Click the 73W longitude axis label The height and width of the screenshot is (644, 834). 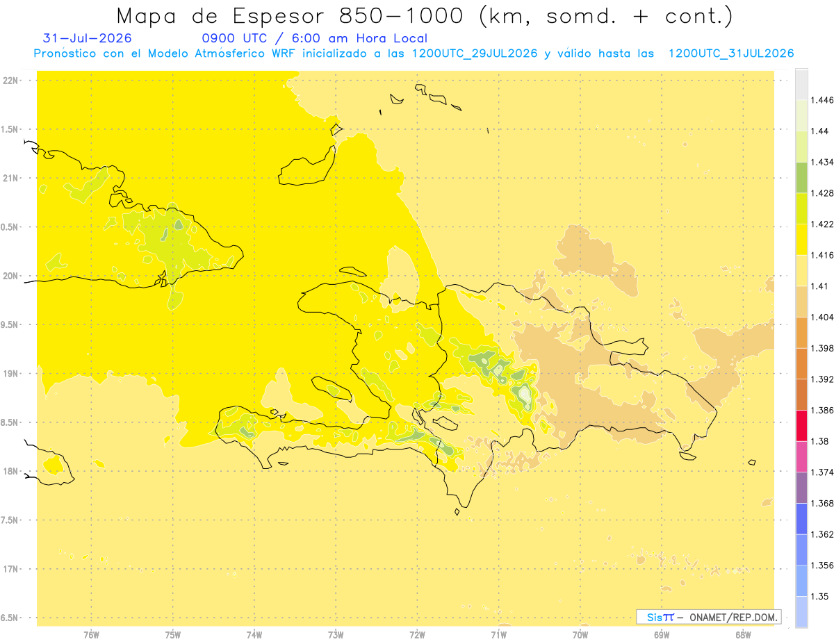[x=336, y=634]
